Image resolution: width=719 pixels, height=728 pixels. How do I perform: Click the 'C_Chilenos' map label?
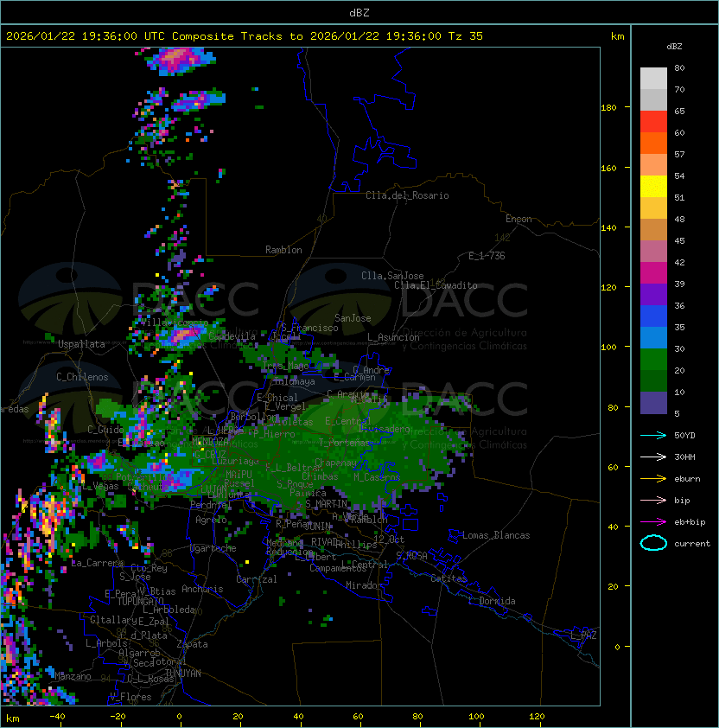(82, 377)
